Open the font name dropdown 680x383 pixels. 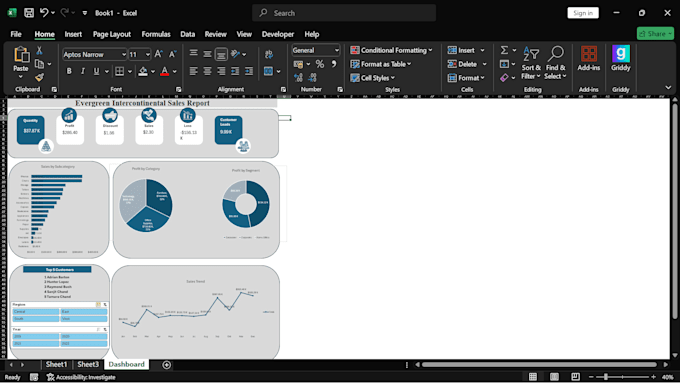point(124,55)
